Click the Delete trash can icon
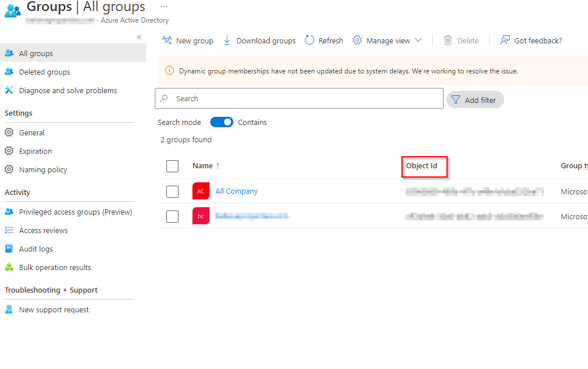 [448, 40]
